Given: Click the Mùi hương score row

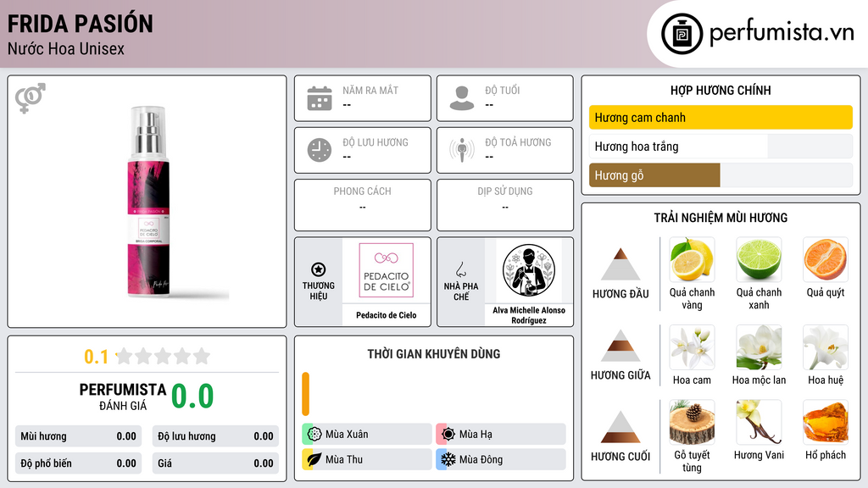Looking at the screenshot, I should pyautogui.click(x=79, y=436).
